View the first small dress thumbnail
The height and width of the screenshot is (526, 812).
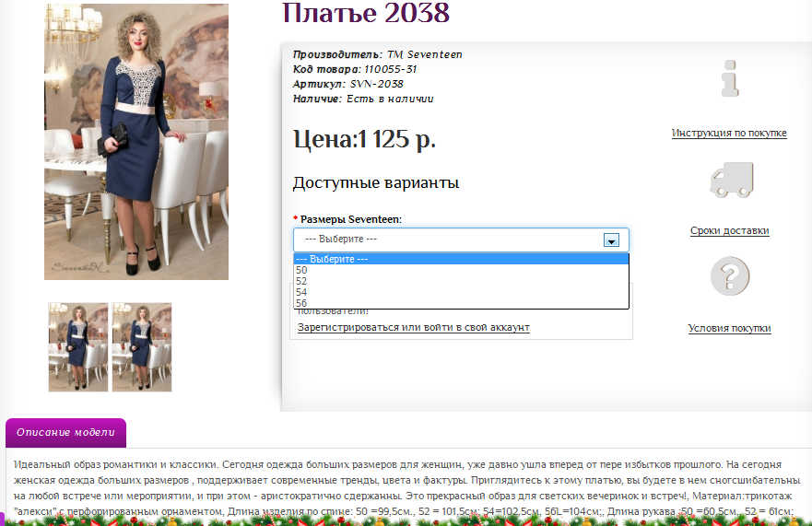tap(78, 347)
